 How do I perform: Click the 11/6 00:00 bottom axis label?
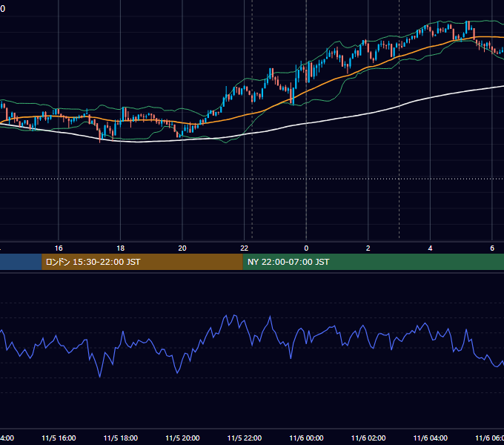point(306,438)
